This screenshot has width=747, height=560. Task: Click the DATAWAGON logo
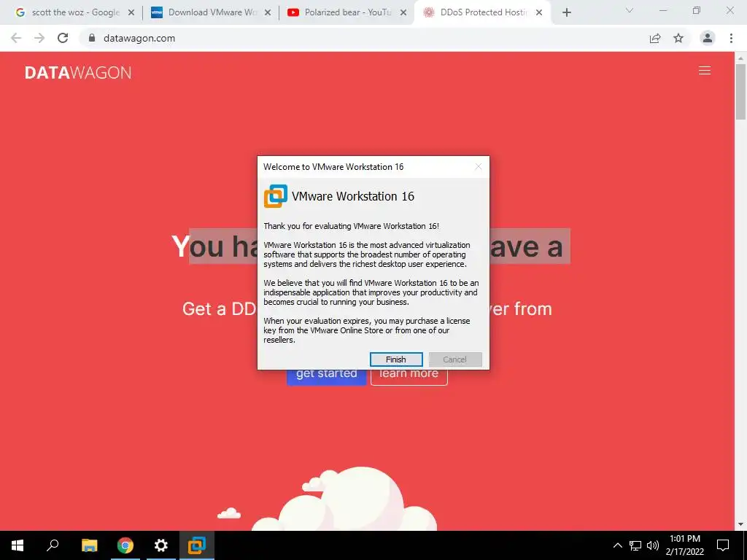[x=78, y=72]
